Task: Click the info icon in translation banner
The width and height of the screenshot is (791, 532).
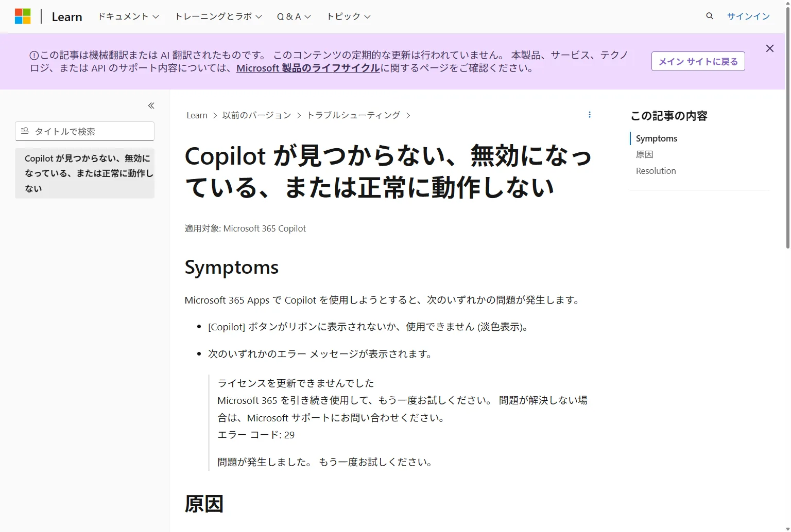Action: pyautogui.click(x=34, y=56)
